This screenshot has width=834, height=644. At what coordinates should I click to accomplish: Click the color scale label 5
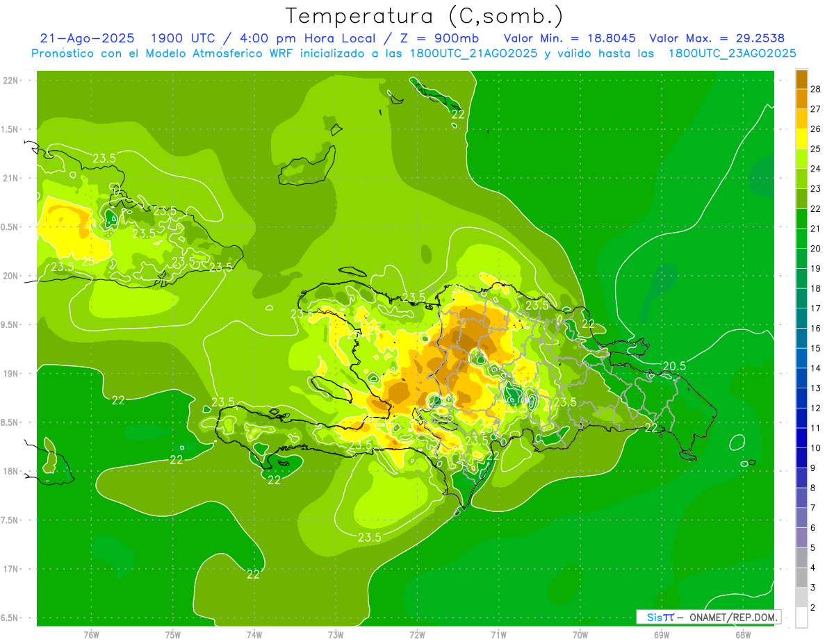tap(815, 548)
